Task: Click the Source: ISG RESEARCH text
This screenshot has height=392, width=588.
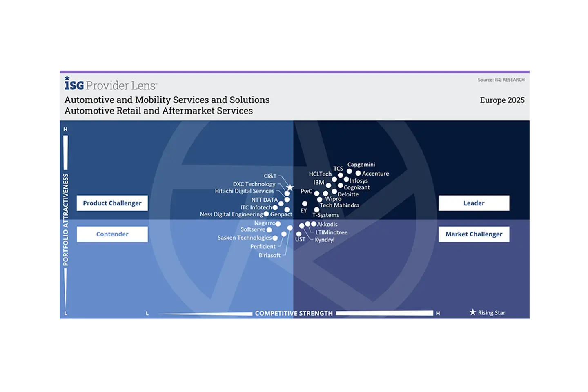Action: coord(501,80)
